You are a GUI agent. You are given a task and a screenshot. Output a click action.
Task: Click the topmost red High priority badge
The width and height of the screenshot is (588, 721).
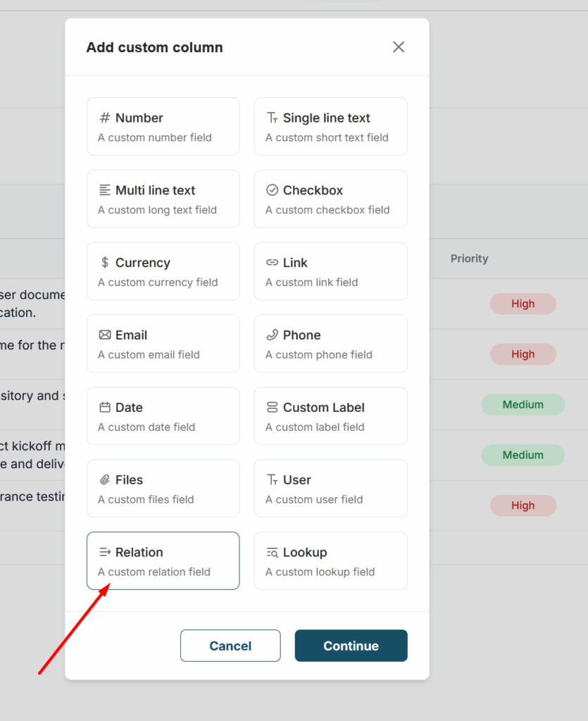tap(523, 304)
